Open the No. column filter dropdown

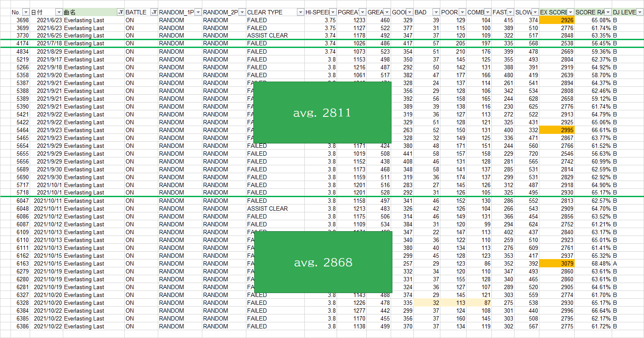pyautogui.click(x=26, y=12)
